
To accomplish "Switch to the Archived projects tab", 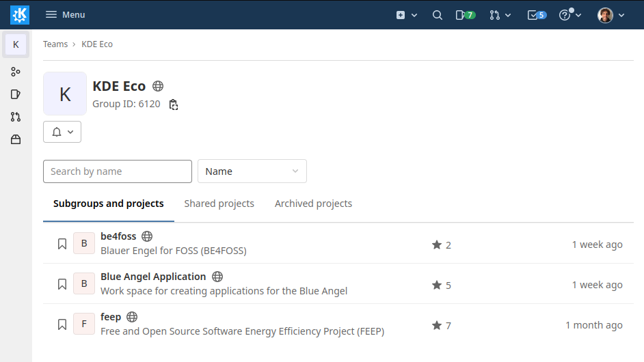I will click(x=313, y=204).
